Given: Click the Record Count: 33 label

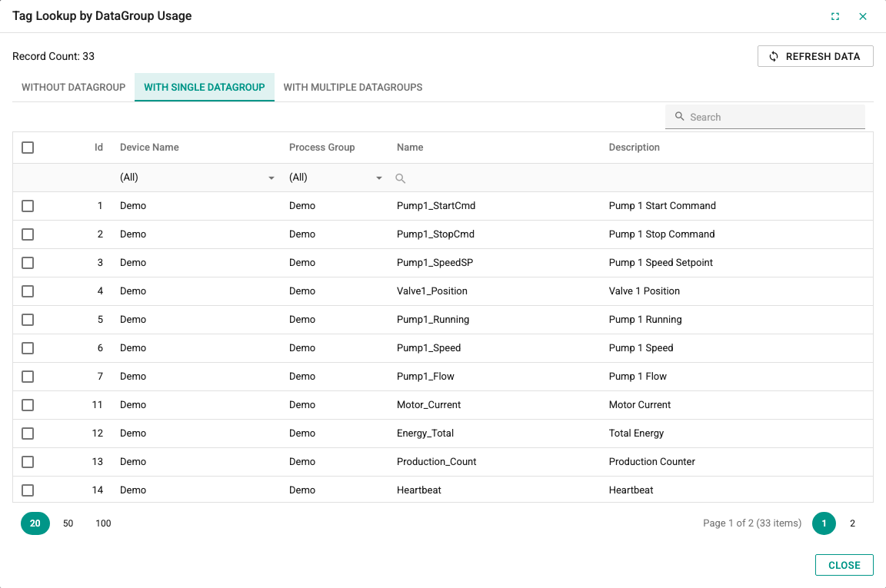Looking at the screenshot, I should point(53,56).
